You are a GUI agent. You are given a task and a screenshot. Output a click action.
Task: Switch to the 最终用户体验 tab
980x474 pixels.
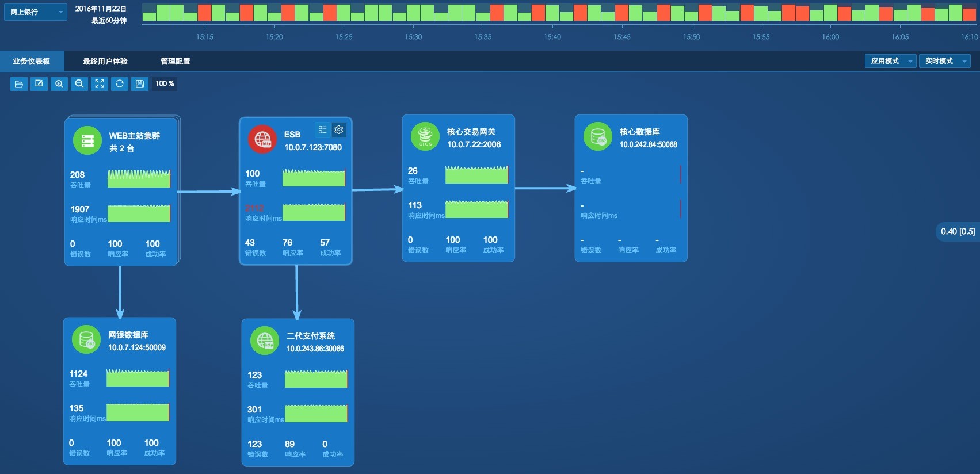pos(105,61)
